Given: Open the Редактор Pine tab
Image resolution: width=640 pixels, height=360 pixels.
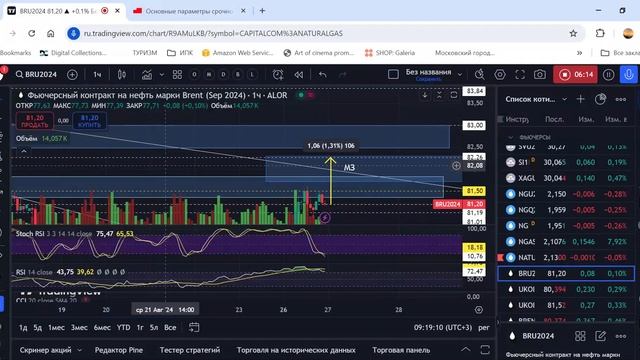Looking at the screenshot, I should [119, 350].
